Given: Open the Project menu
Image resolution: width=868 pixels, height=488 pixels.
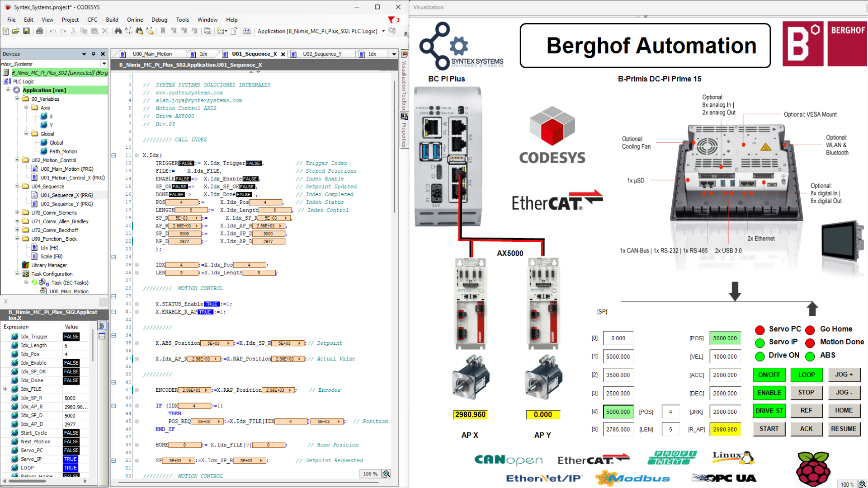Looking at the screenshot, I should [x=70, y=20].
